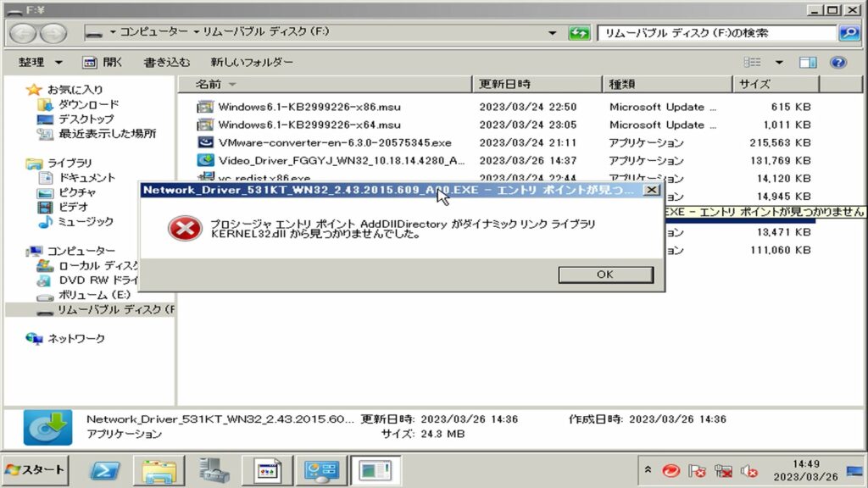The width and height of the screenshot is (868, 488).
Task: Sort by the 名前 column header
Action: click(325, 84)
